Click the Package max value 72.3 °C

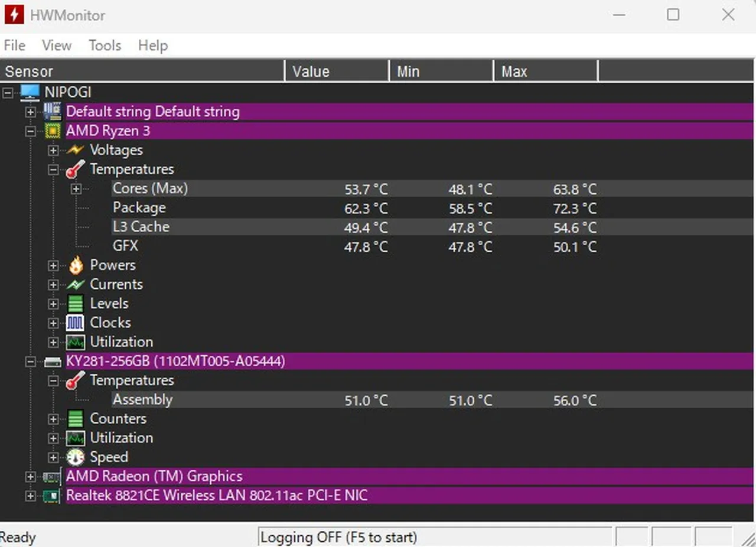575,209
